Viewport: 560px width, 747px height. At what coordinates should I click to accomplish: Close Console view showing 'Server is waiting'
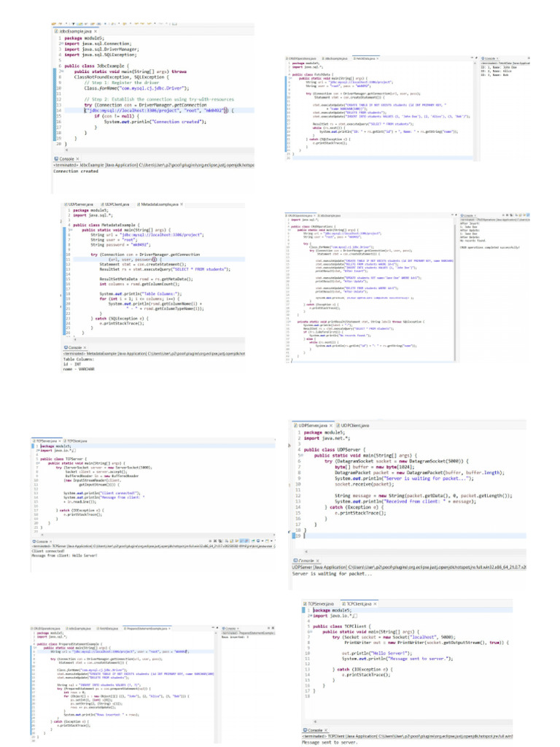pyautogui.click(x=318, y=561)
